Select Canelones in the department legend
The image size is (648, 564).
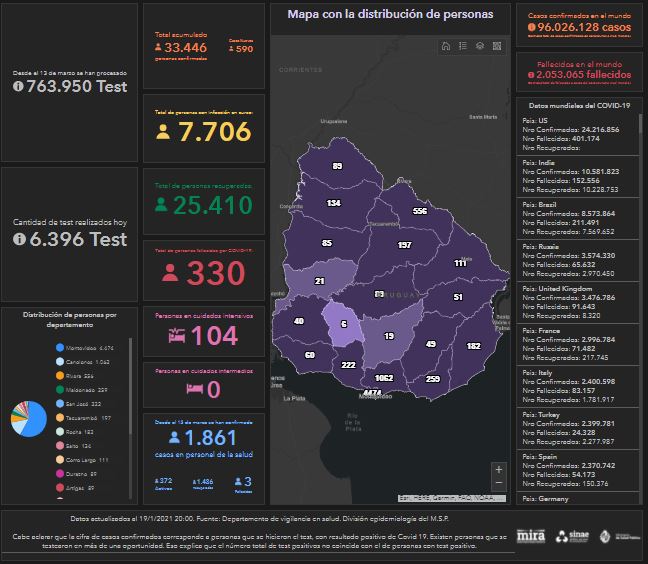click(x=88, y=361)
